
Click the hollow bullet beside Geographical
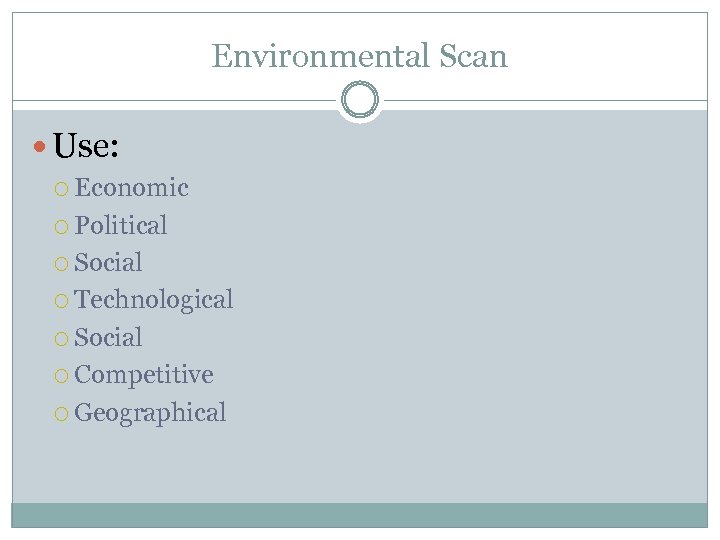[62, 413]
